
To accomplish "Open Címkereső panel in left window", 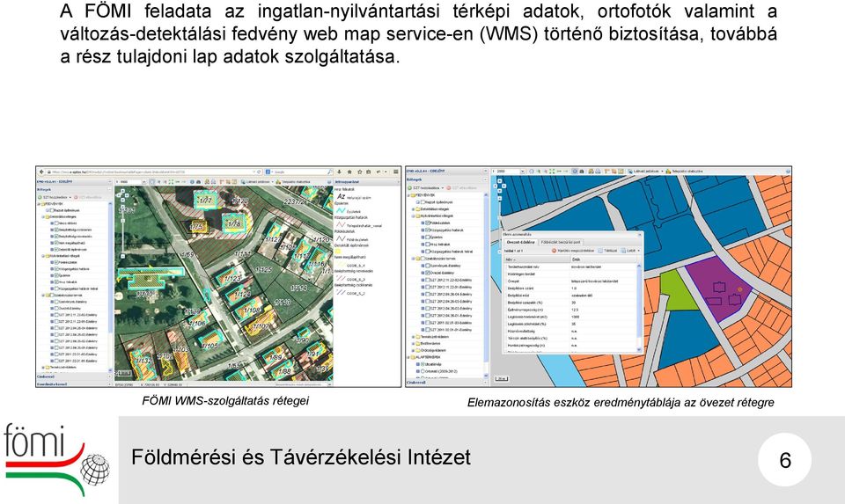I will coord(74,376).
